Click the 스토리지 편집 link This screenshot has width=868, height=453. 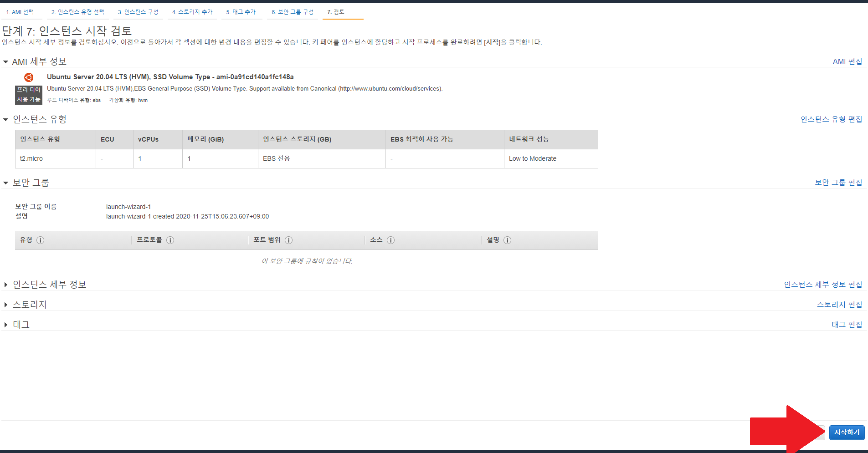pyautogui.click(x=840, y=305)
